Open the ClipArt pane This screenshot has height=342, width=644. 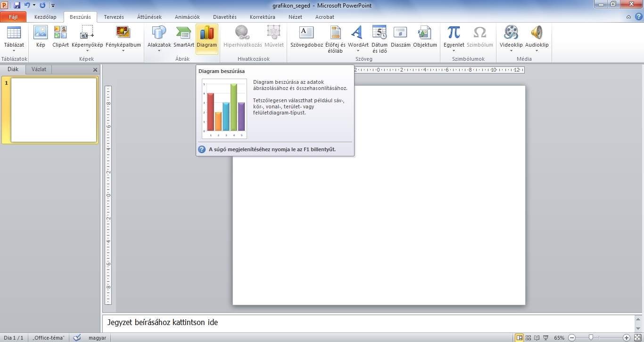click(60, 38)
